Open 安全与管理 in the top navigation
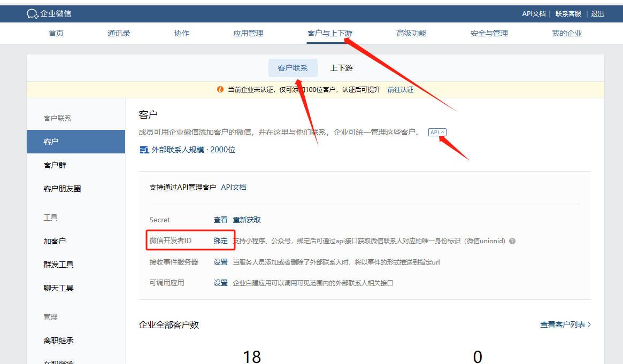623x364 pixels. coord(489,33)
